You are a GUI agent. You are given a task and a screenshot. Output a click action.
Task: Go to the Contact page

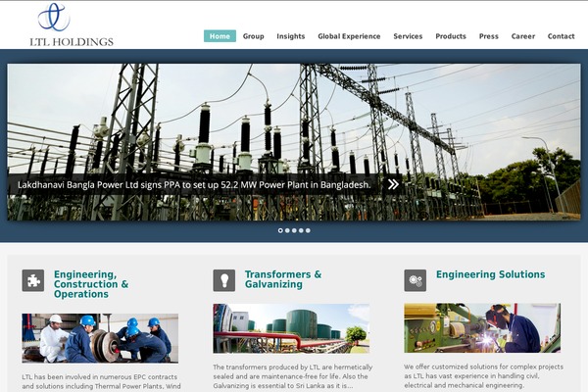coord(561,36)
